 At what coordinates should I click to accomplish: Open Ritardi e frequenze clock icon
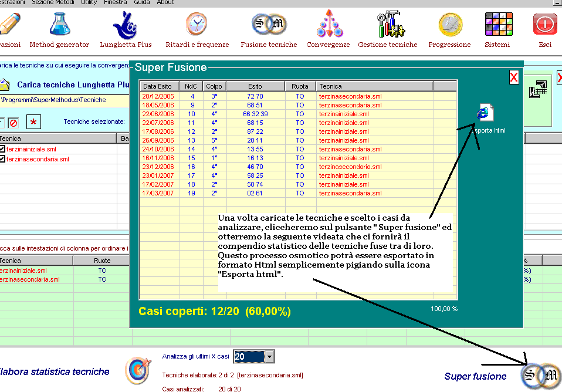point(197,24)
